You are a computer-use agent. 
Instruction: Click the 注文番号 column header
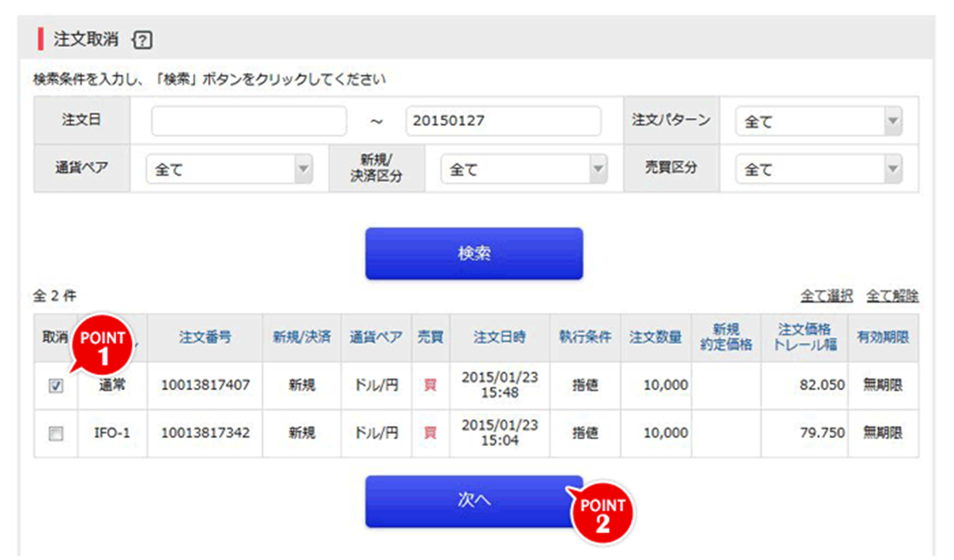[207, 337]
